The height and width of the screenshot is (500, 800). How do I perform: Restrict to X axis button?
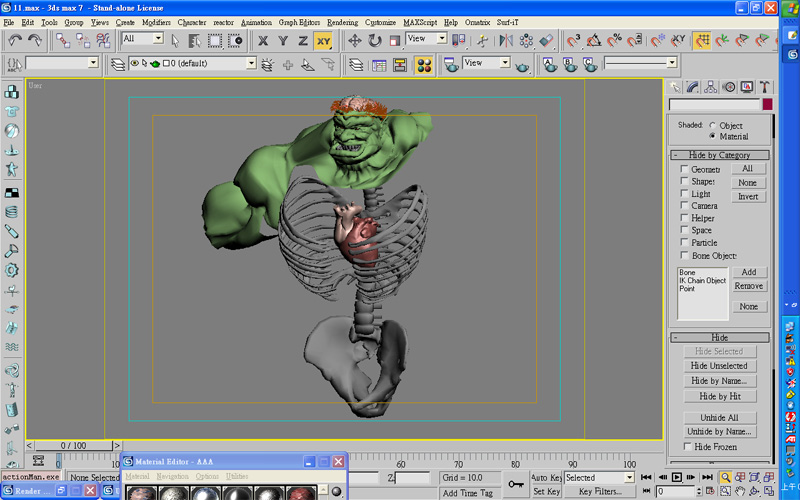pyautogui.click(x=263, y=41)
